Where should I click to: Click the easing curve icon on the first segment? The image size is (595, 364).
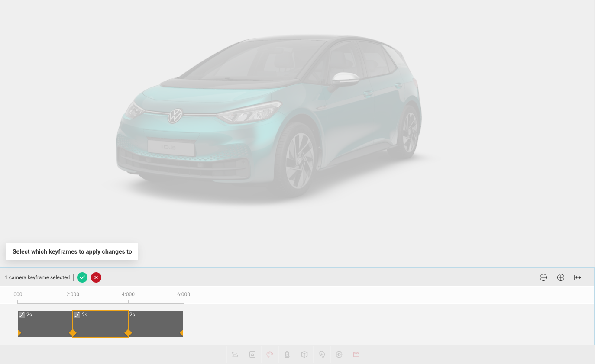pyautogui.click(x=22, y=315)
